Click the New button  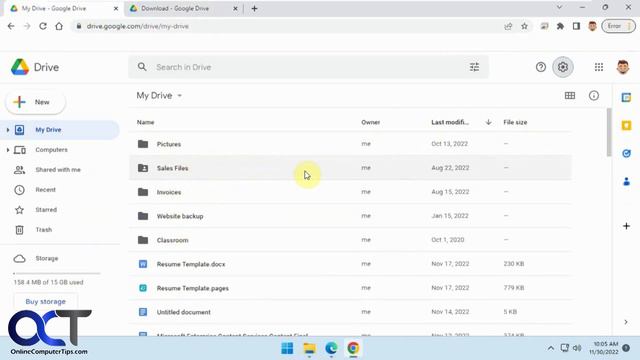tap(36, 102)
